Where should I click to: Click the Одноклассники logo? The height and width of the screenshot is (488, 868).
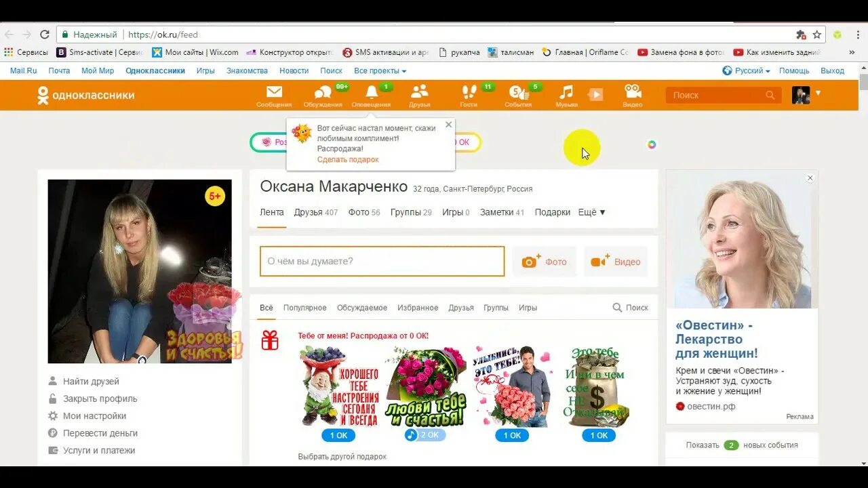[86, 96]
